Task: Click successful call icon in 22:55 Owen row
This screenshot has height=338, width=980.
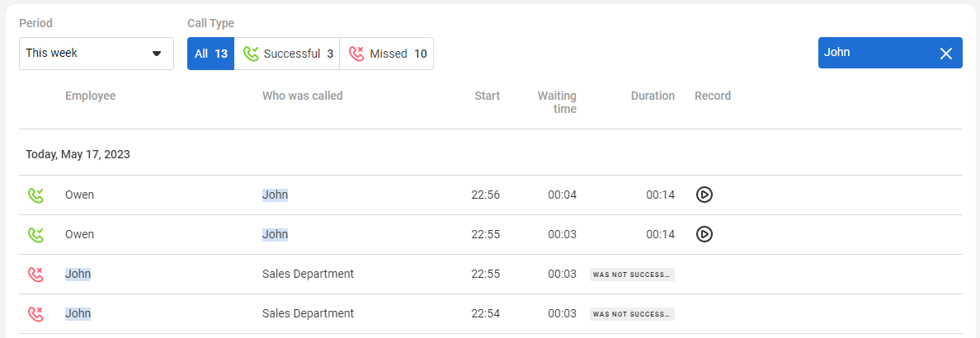Action: tap(35, 235)
